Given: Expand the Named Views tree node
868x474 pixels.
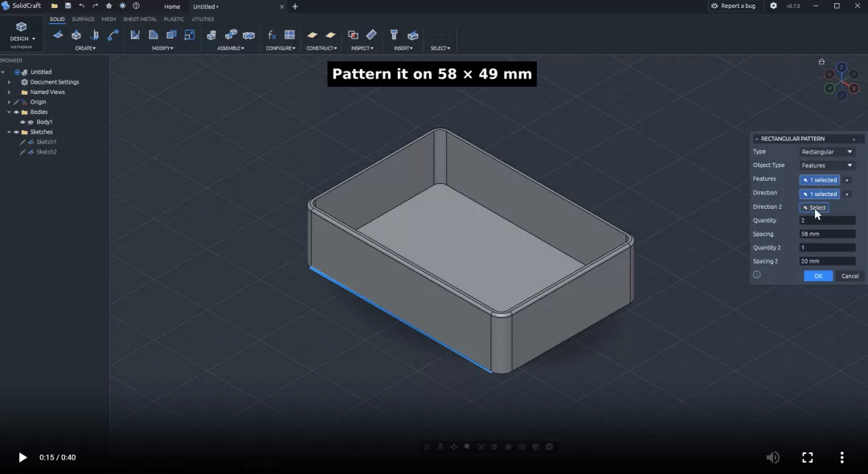Looking at the screenshot, I should [x=9, y=92].
